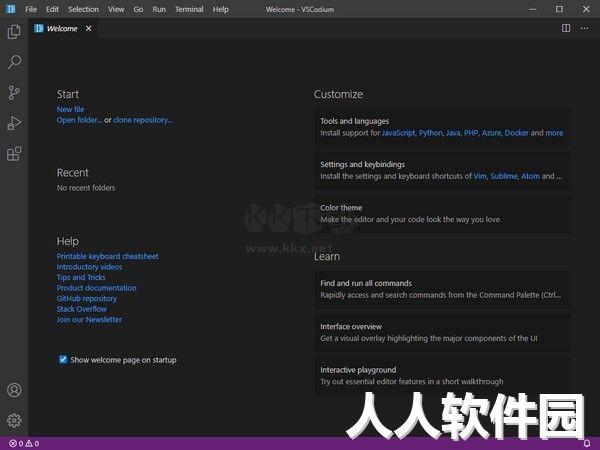Click Join our Newsletter link

[89, 320]
